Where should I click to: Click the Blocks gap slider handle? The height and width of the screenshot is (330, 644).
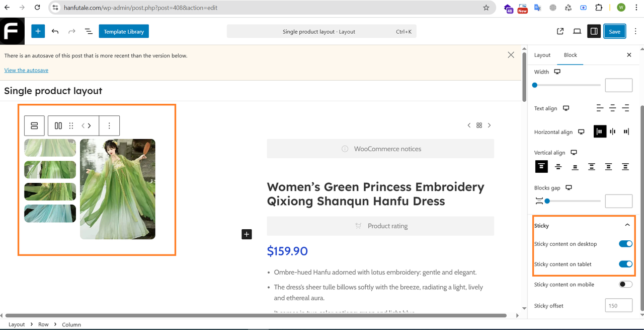[547, 201]
